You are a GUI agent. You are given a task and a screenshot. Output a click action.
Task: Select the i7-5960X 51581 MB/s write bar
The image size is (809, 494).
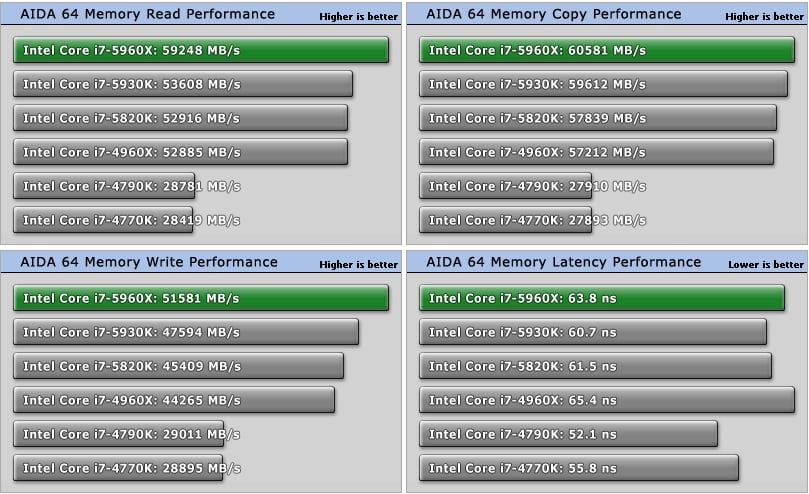coord(200,298)
